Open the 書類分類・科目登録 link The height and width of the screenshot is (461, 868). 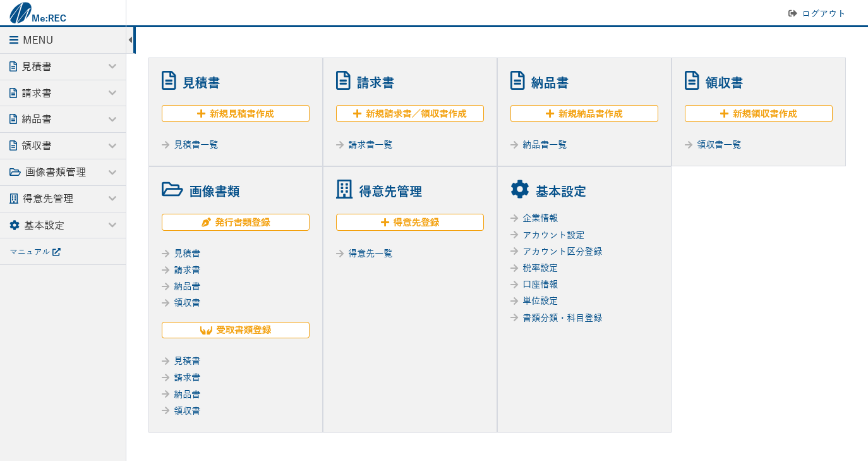coord(562,318)
